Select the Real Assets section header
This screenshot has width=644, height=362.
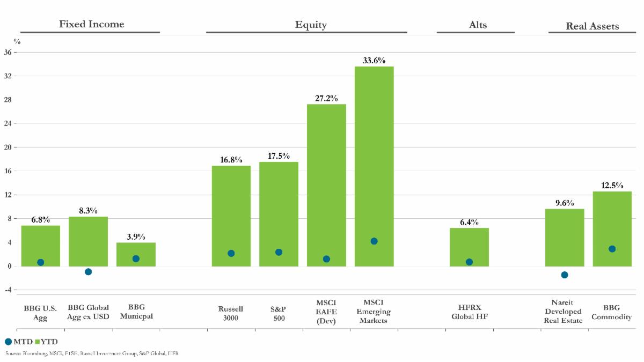592,26
